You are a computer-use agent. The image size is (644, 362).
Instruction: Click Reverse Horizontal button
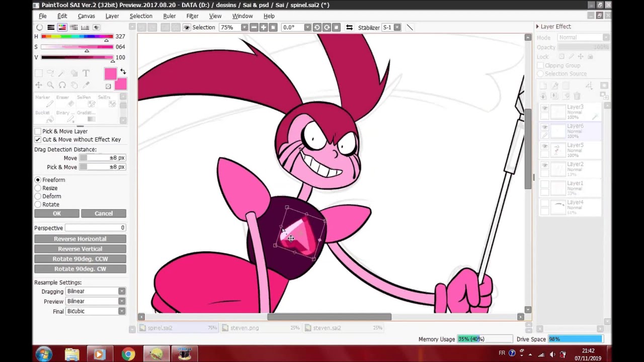tap(80, 239)
